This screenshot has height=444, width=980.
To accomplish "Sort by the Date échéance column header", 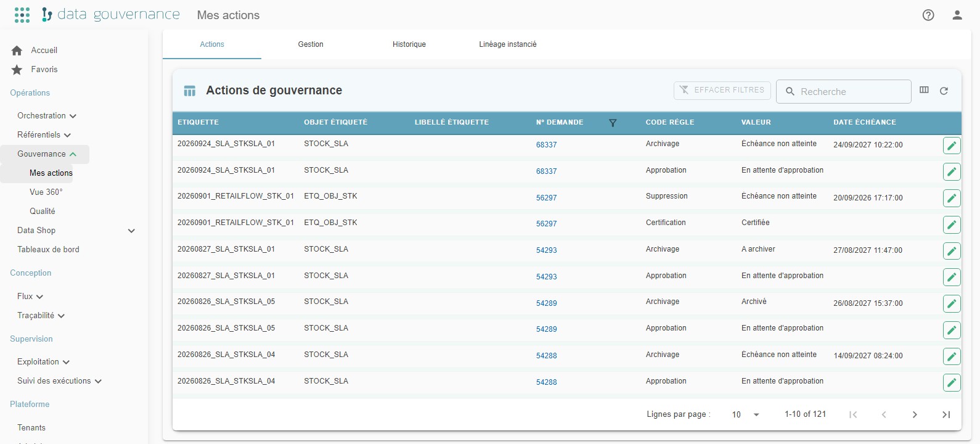I will tap(865, 122).
